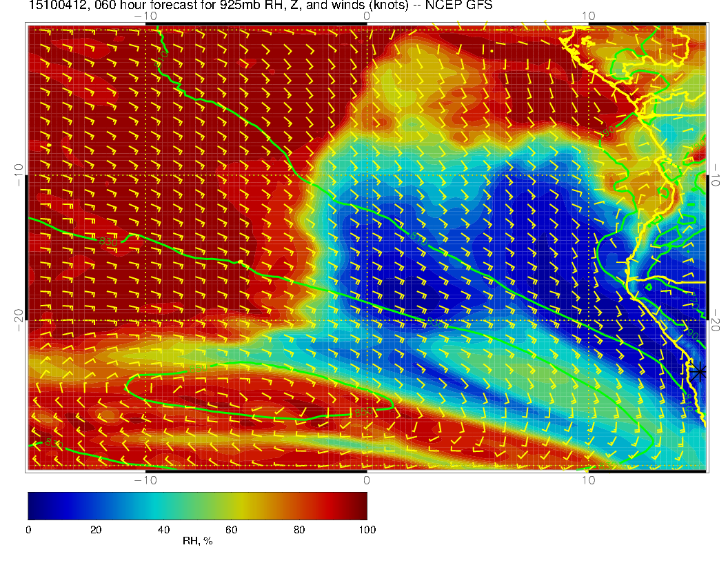Click the bottom axis longitude label "10"
This screenshot has width=728, height=563.
point(588,480)
